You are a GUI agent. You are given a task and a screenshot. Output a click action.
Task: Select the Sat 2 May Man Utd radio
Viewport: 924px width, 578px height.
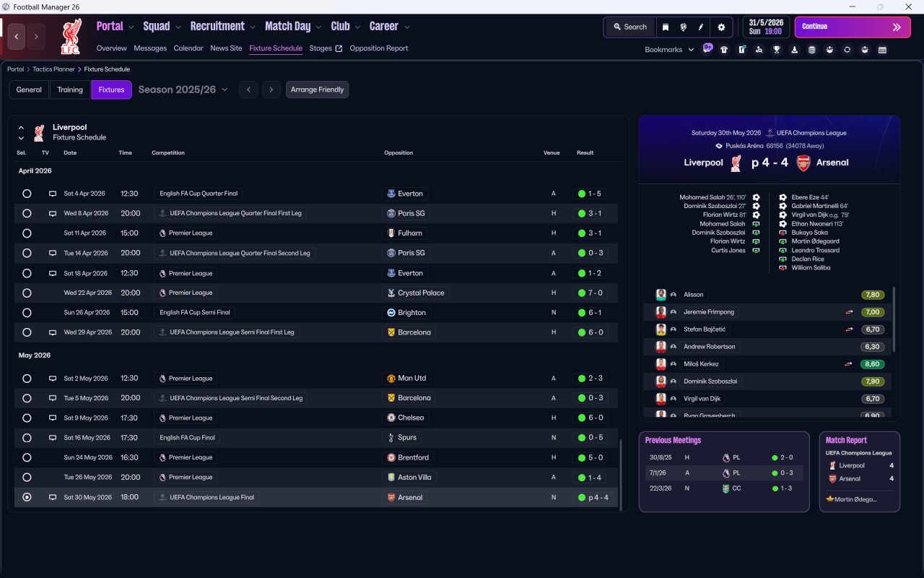pos(27,379)
